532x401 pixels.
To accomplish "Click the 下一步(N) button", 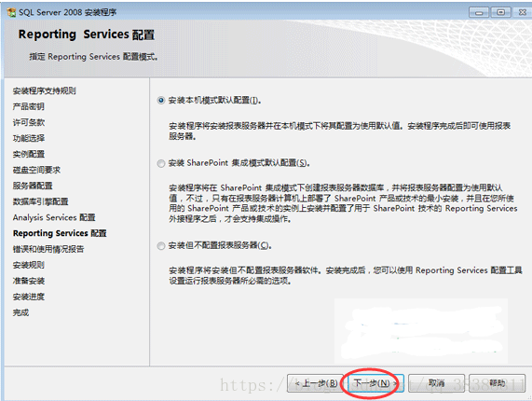I will [375, 383].
